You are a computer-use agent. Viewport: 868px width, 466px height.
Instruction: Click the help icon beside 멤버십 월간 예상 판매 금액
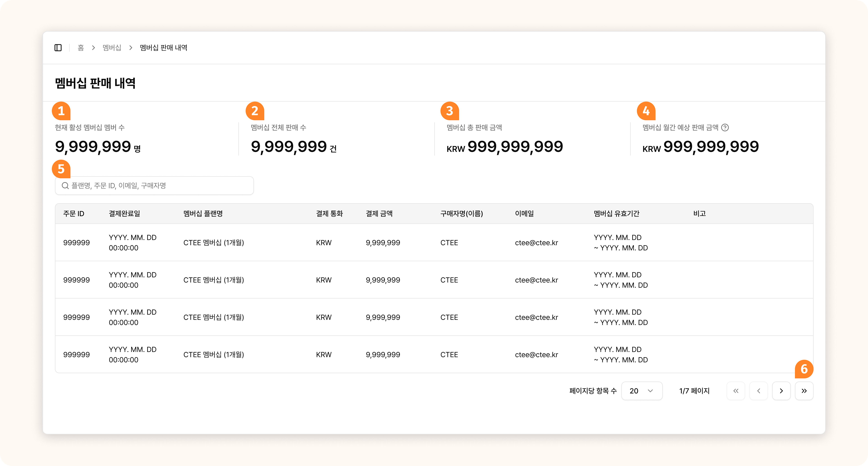click(x=725, y=127)
